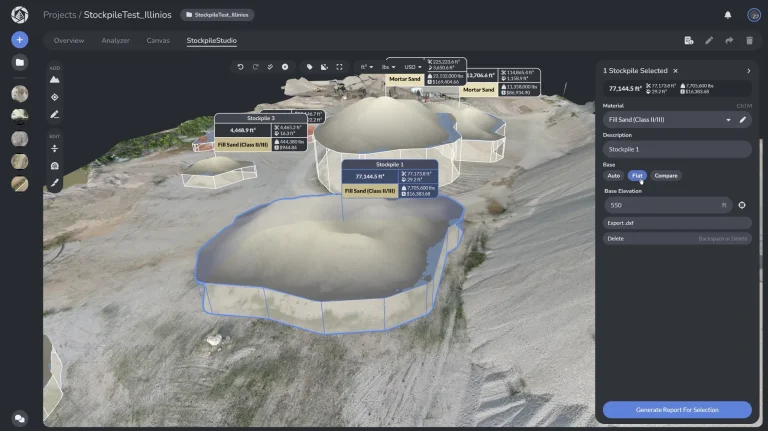768x431 pixels.
Task: Clear the stockpile selection with X
Action: 675,71
